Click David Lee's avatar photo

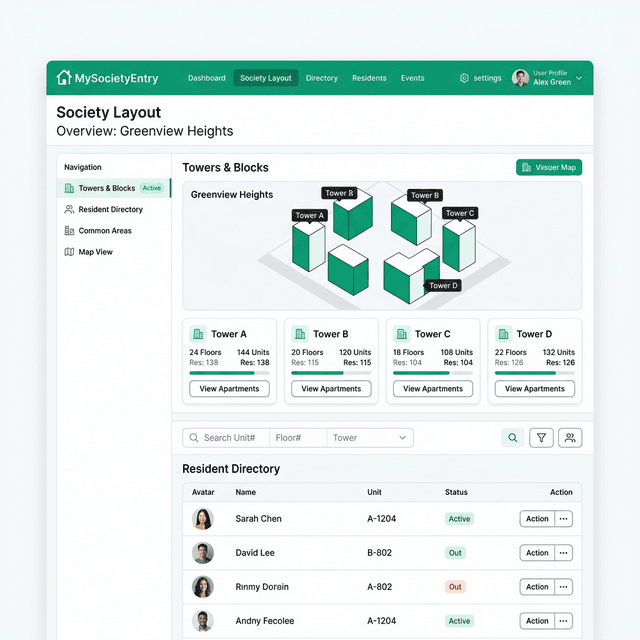pos(203,553)
